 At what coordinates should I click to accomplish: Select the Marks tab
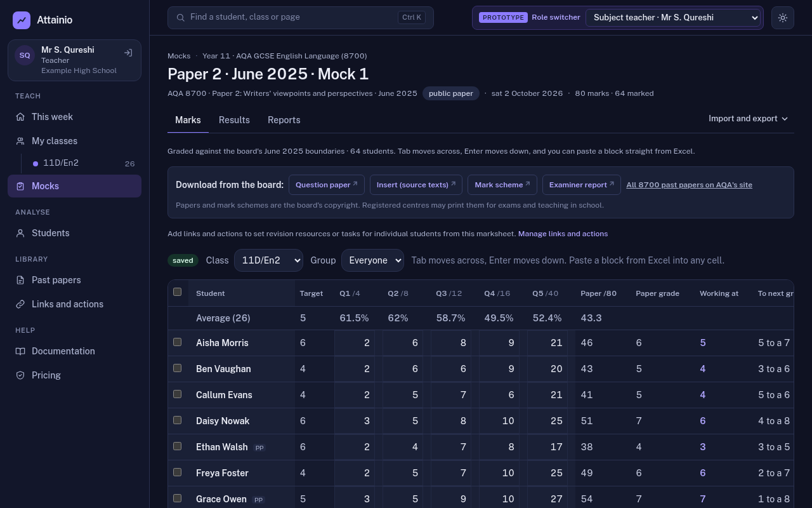click(188, 120)
